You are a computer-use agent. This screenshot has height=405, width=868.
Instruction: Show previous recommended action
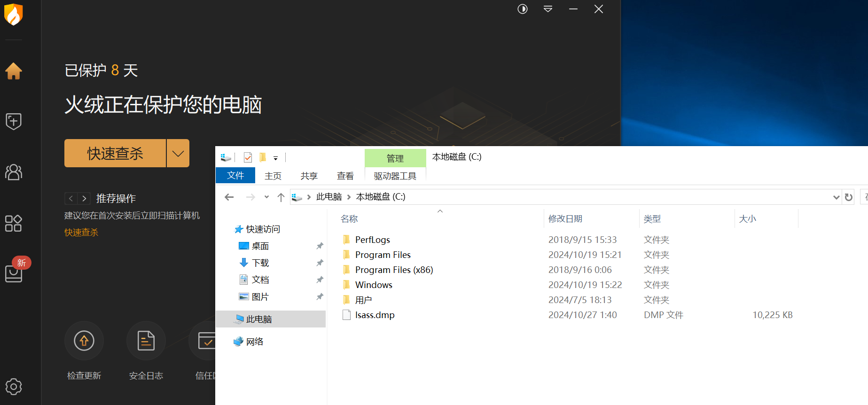point(71,198)
